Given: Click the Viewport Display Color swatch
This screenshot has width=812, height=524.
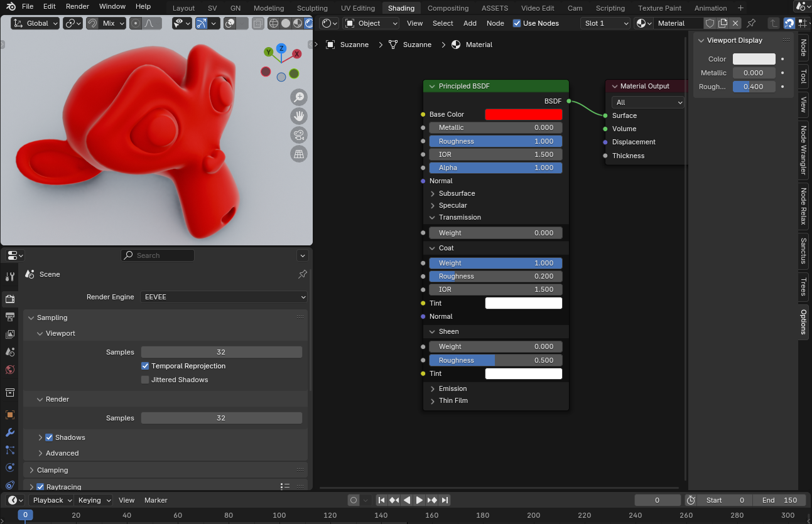Looking at the screenshot, I should 754,59.
